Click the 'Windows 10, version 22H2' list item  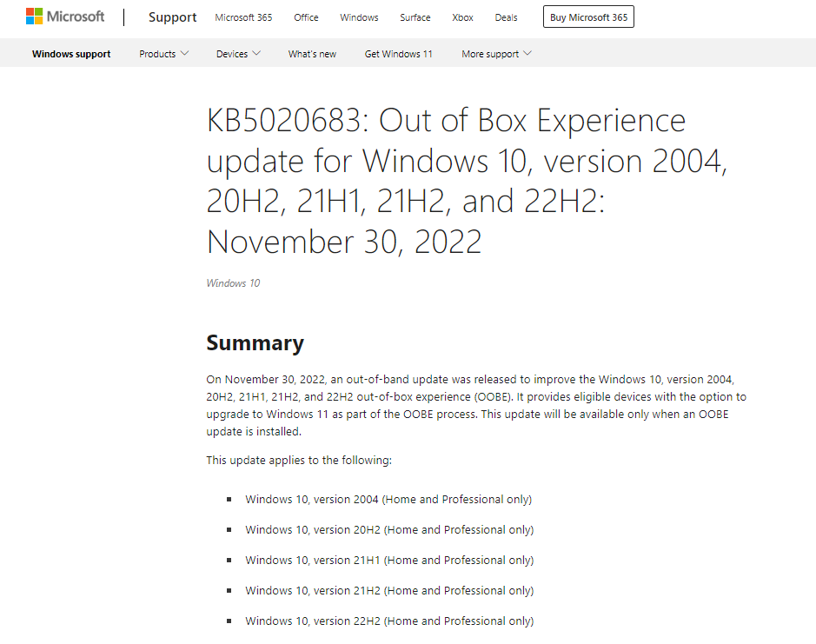tap(390, 621)
